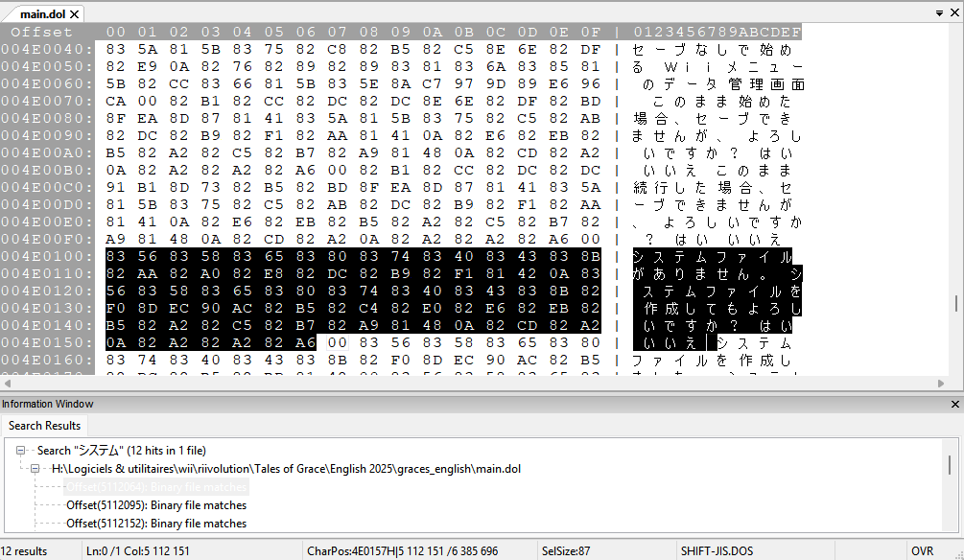
Task: Click the 12 results status entry
Action: coord(24,551)
